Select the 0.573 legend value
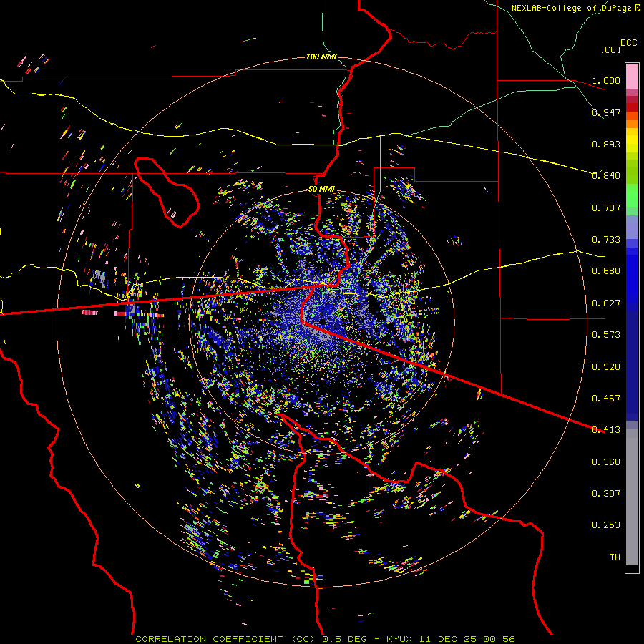 pos(606,335)
